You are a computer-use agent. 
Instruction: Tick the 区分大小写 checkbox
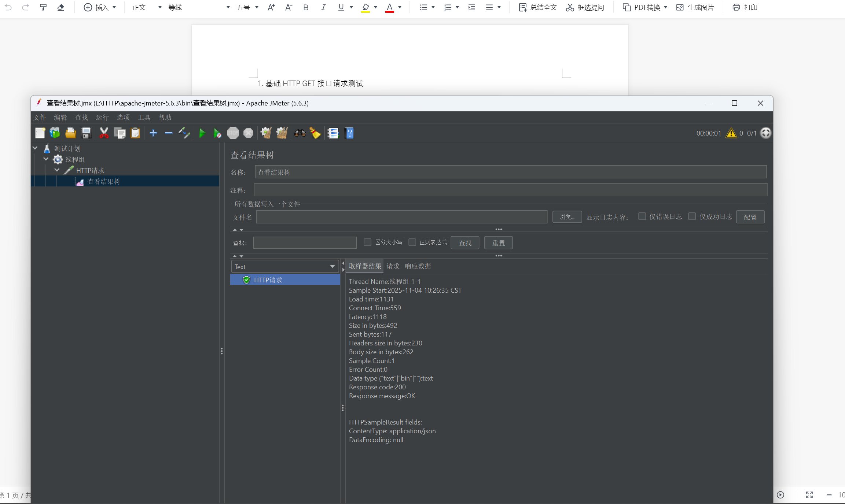[x=367, y=242]
